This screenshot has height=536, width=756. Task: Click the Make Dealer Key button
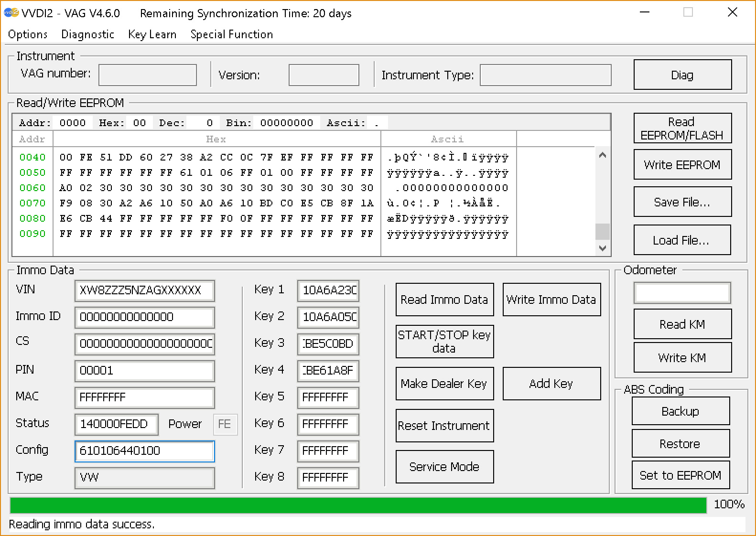click(444, 384)
